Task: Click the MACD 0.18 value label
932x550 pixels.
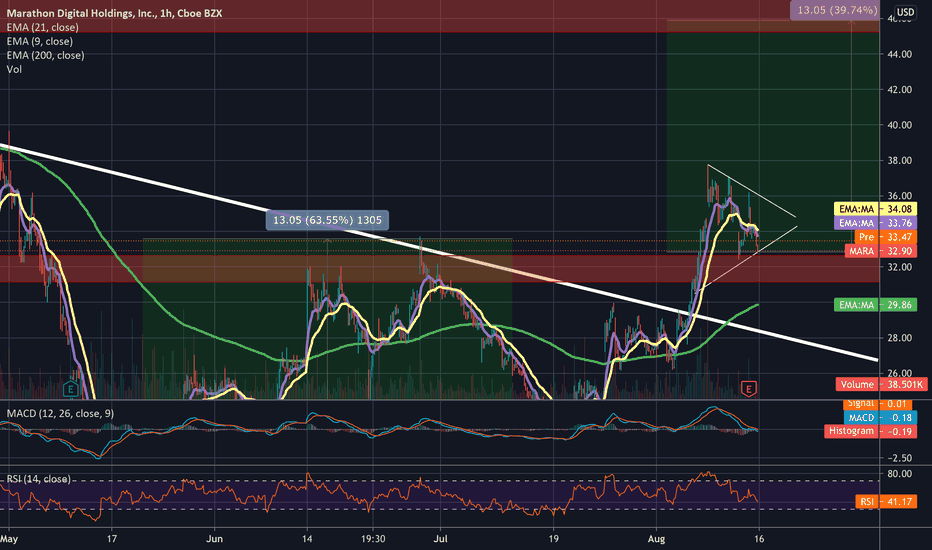Action: 880,417
